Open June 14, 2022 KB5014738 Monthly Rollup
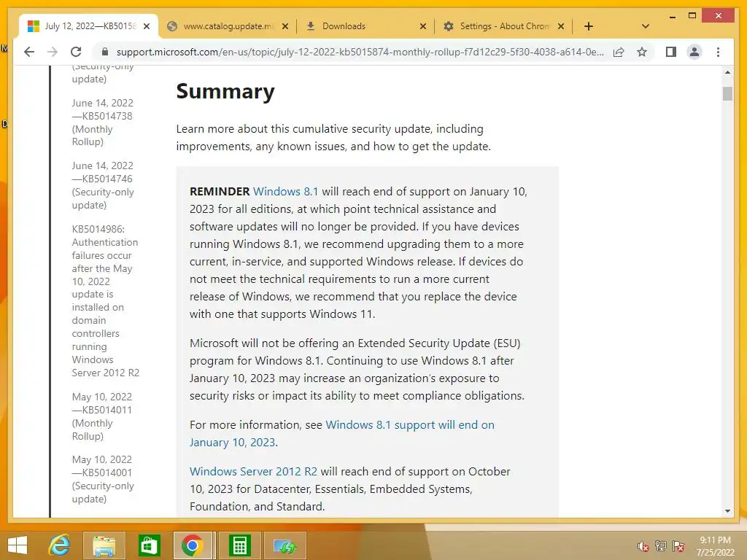 coord(102,122)
